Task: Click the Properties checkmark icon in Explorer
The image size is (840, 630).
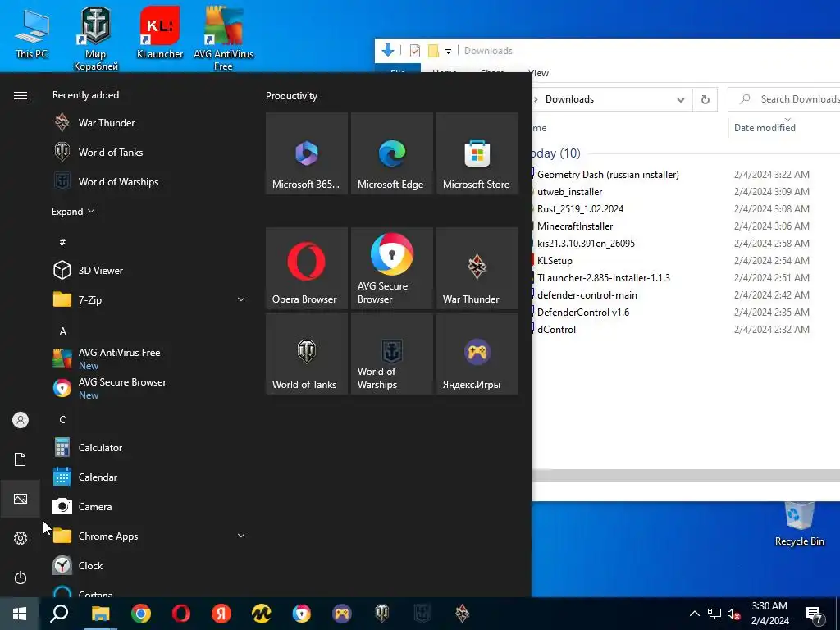Action: pos(414,51)
